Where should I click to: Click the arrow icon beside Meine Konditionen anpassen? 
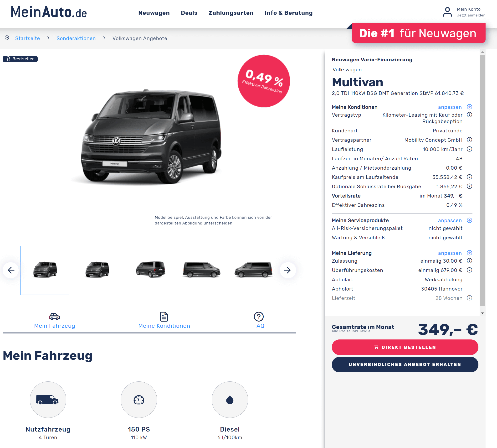469,107
